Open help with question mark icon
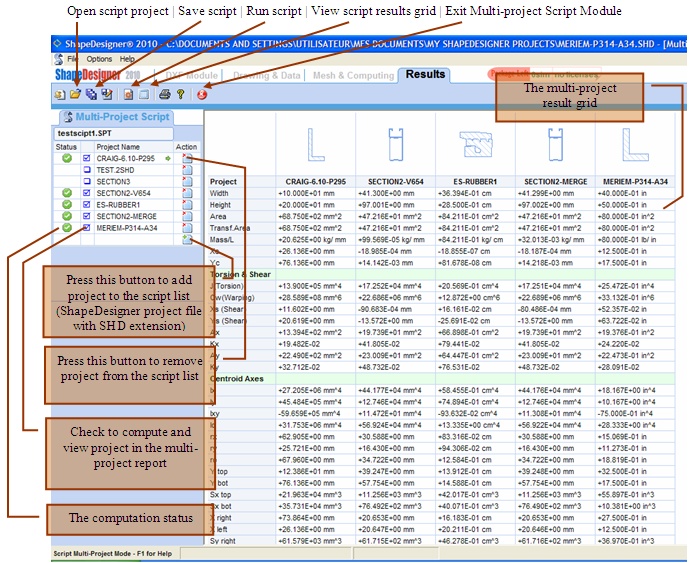Viewport: 692px width, 563px height. [x=181, y=94]
